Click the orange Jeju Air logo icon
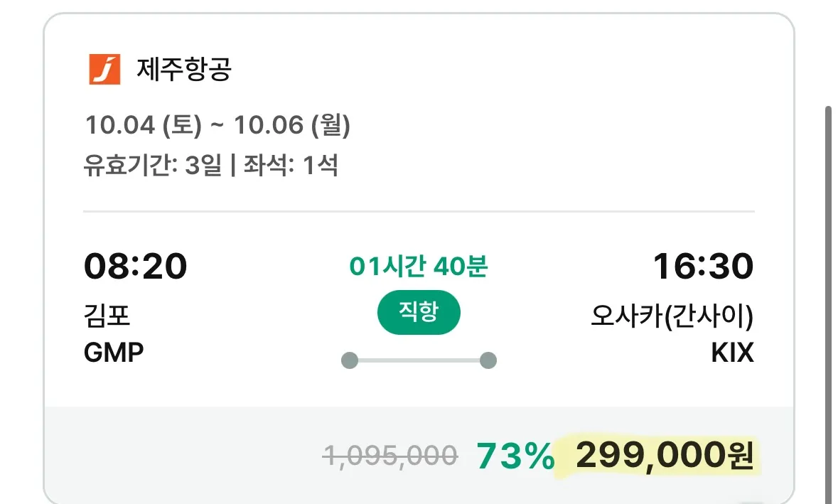The width and height of the screenshot is (838, 504). point(104,70)
